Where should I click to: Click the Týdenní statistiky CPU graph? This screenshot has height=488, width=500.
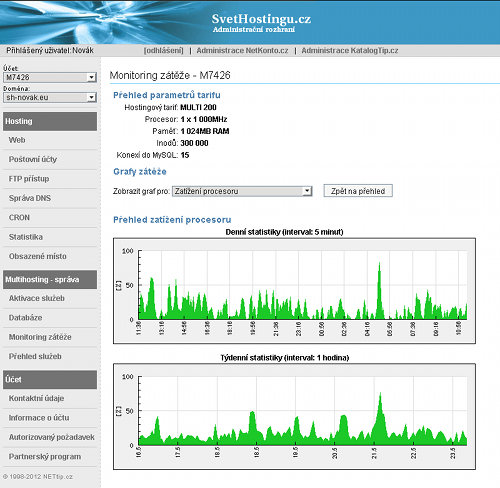tap(294, 417)
